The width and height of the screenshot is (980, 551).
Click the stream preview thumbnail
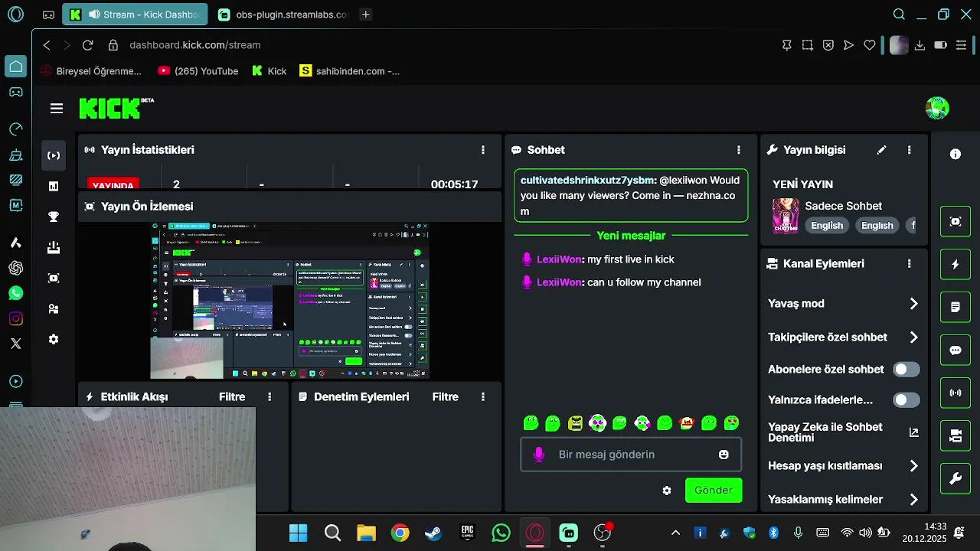pyautogui.click(x=290, y=300)
